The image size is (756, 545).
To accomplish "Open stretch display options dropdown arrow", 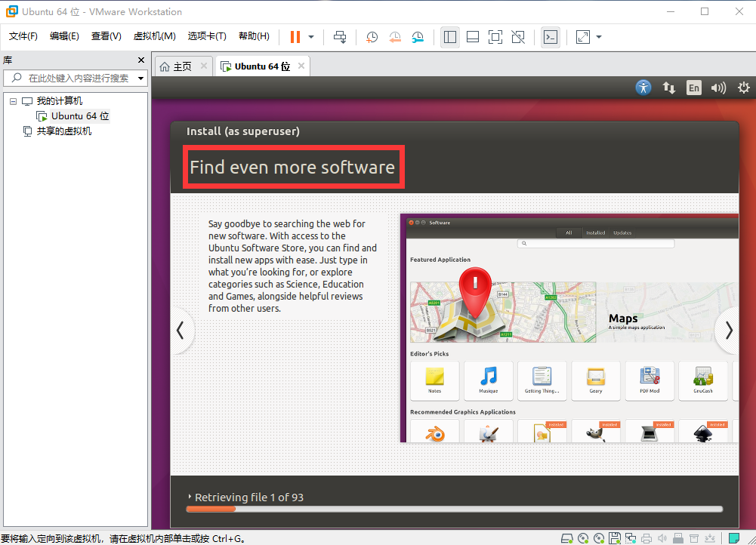I will [x=599, y=37].
